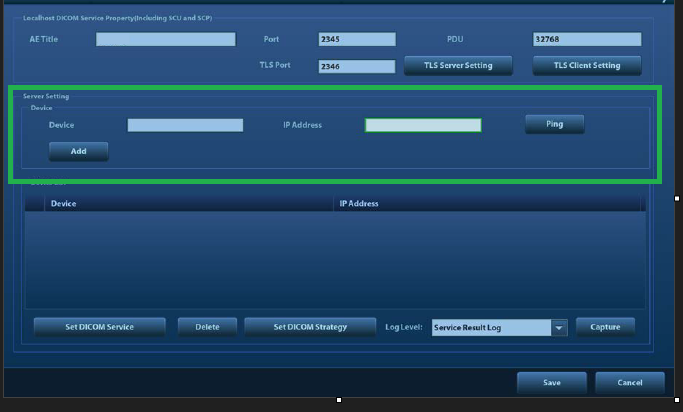Open TLS Server Setting
683x412 pixels.
458,65
